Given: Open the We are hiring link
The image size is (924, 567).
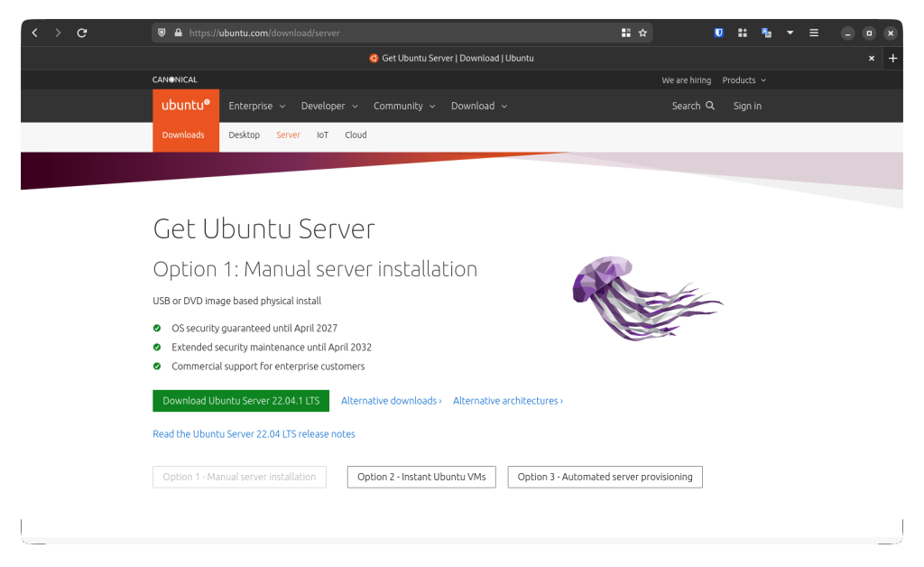Looking at the screenshot, I should pyautogui.click(x=686, y=80).
